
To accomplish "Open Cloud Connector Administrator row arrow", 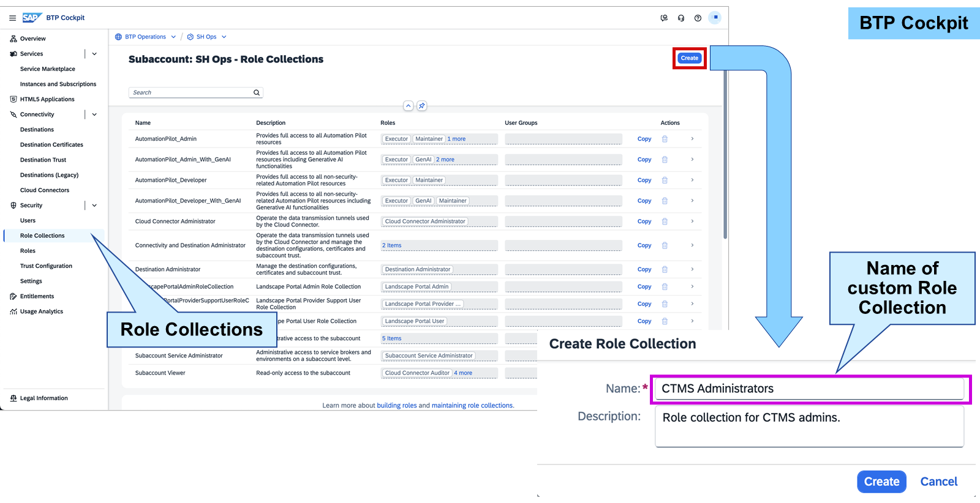I will click(692, 222).
